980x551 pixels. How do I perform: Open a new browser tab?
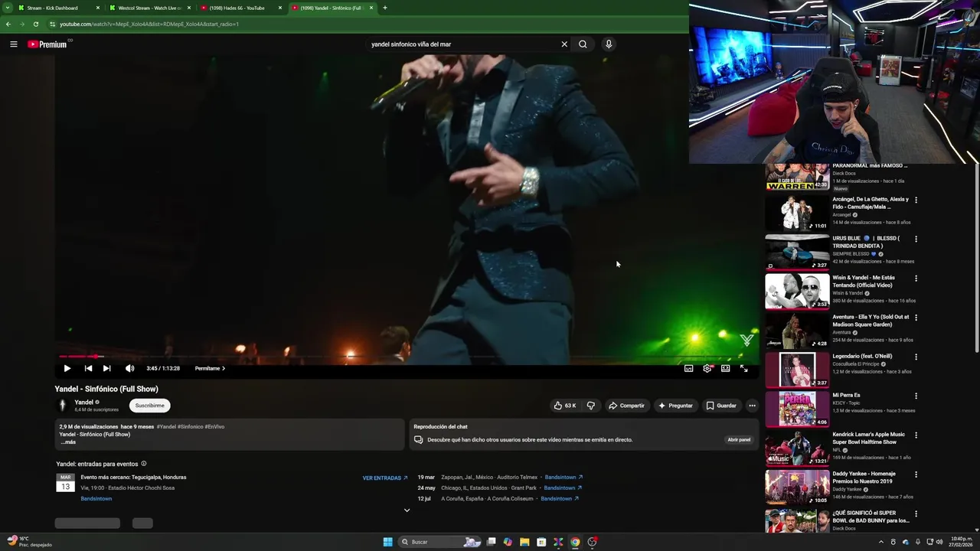tap(385, 8)
